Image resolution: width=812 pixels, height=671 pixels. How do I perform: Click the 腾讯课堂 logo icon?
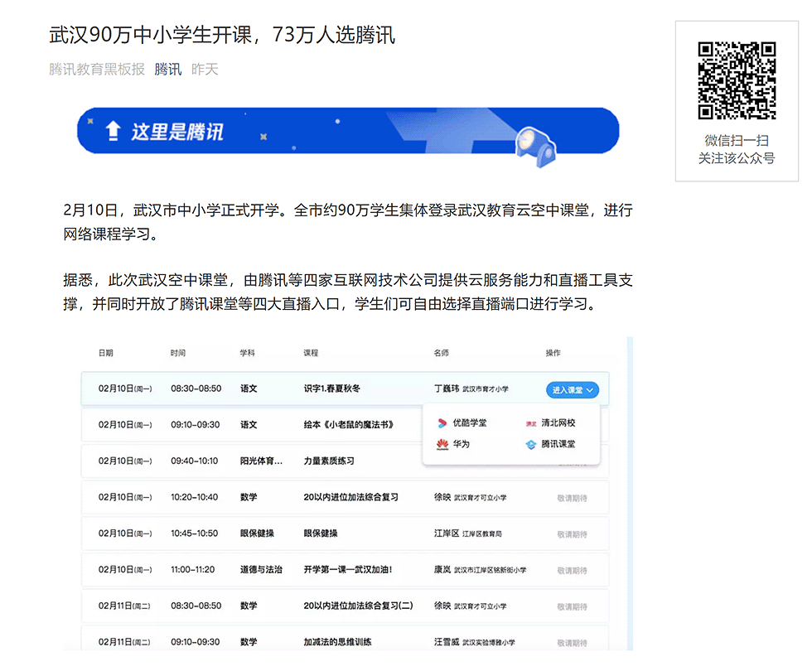pyautogui.click(x=531, y=444)
